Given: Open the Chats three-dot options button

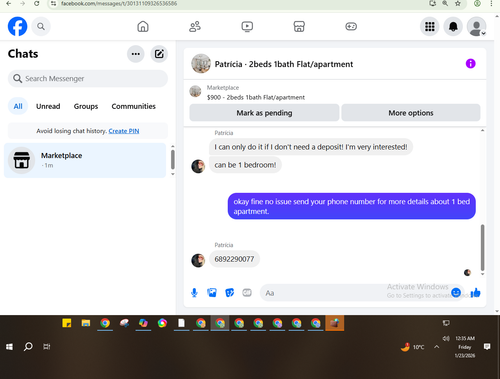Looking at the screenshot, I should [136, 54].
